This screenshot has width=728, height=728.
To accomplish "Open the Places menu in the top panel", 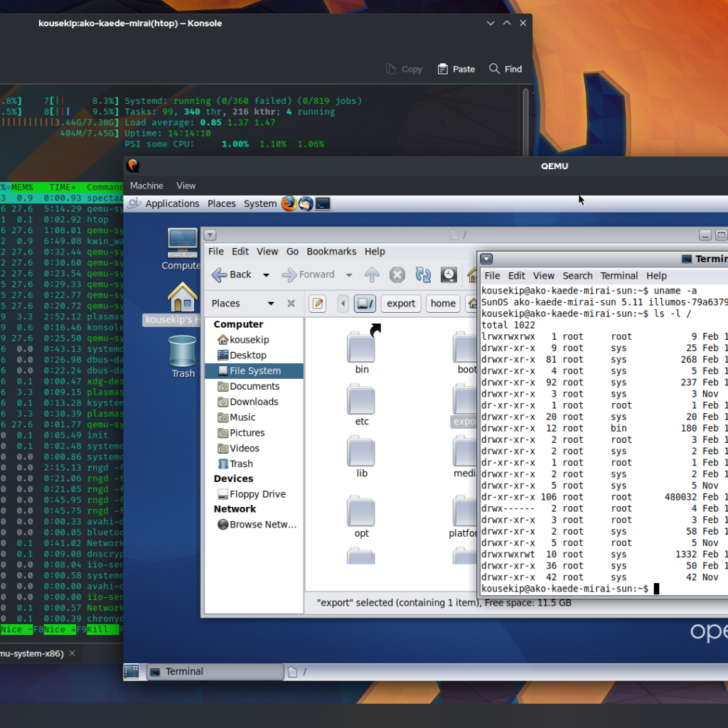I will tap(222, 203).
